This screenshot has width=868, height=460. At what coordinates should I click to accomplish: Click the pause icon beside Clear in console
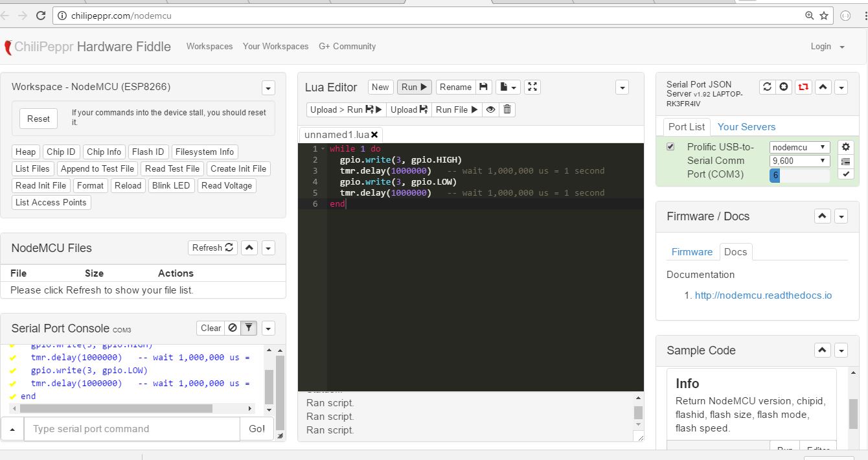point(233,328)
